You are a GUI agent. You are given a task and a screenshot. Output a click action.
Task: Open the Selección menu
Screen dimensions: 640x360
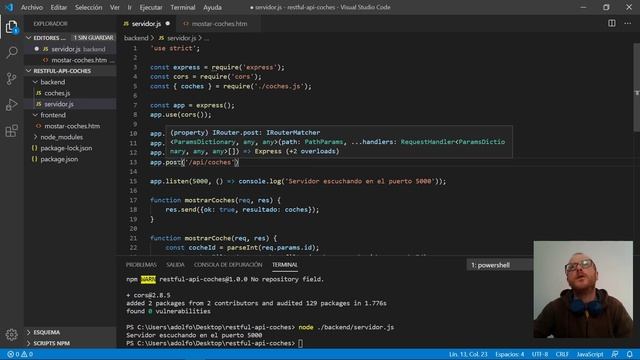(x=89, y=7)
